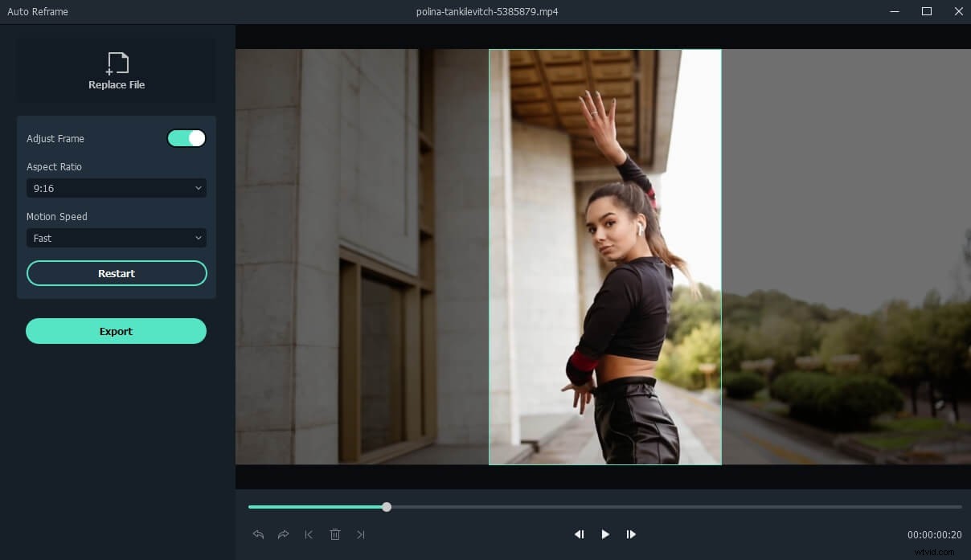
Task: Delete keyframe with the trash icon
Action: click(335, 534)
